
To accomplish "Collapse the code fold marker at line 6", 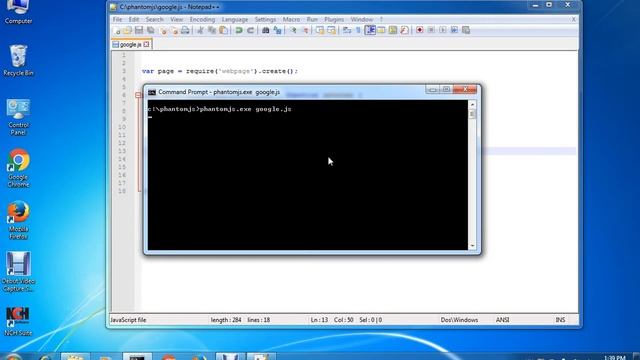I will (x=138, y=95).
